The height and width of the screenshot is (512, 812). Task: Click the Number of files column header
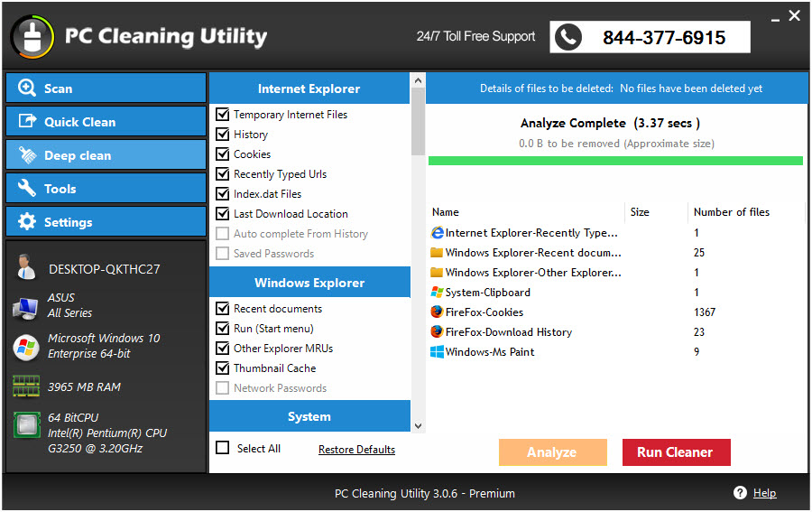coord(731,212)
